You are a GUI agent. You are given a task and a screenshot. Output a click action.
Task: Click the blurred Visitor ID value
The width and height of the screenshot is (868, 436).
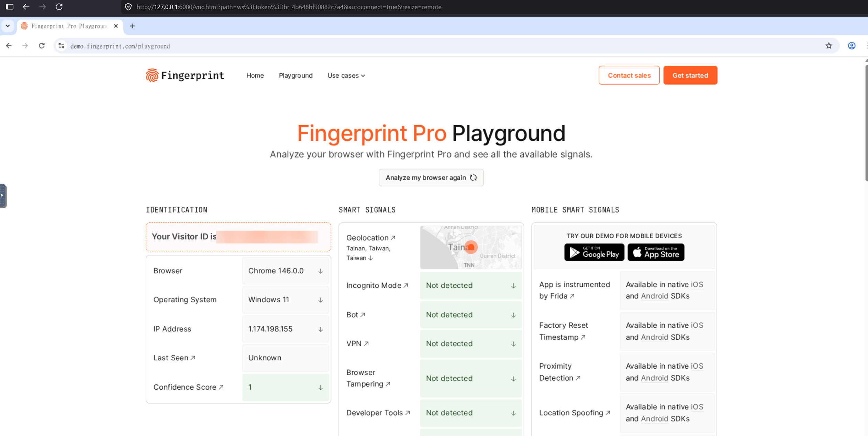pyautogui.click(x=267, y=237)
